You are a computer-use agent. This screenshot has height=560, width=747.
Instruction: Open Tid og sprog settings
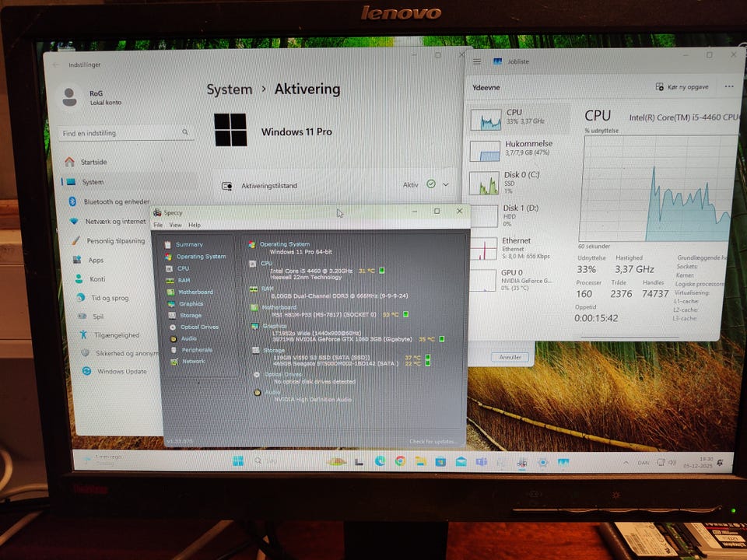pyautogui.click(x=110, y=298)
